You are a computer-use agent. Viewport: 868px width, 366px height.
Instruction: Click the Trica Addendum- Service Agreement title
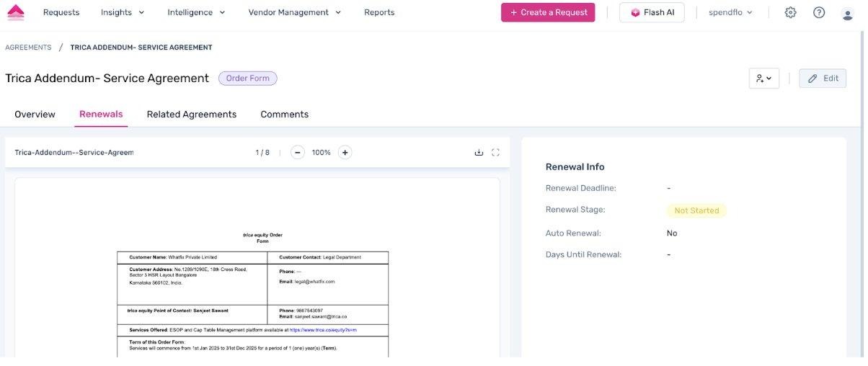[107, 79]
